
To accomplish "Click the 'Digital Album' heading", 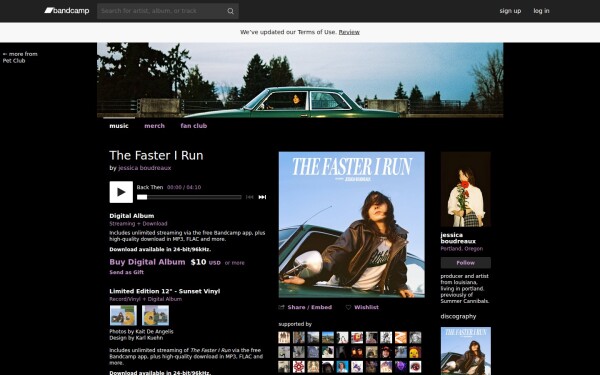I will (x=132, y=216).
